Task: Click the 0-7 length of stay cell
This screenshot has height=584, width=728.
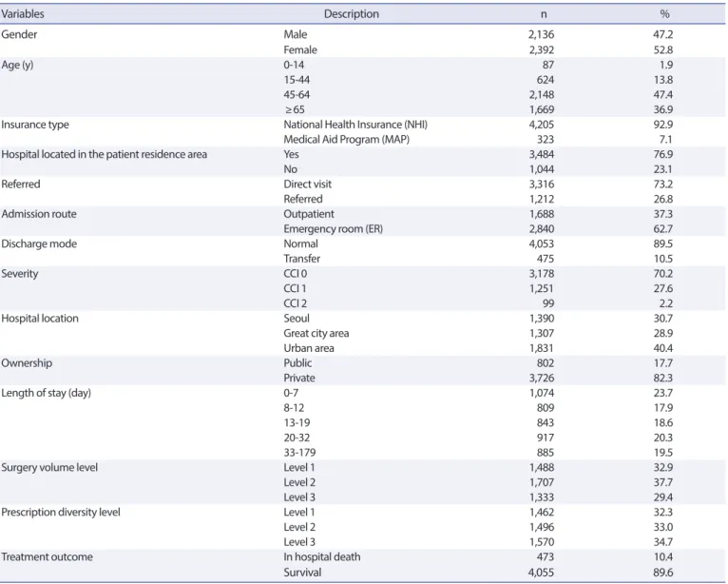Action: (291, 393)
